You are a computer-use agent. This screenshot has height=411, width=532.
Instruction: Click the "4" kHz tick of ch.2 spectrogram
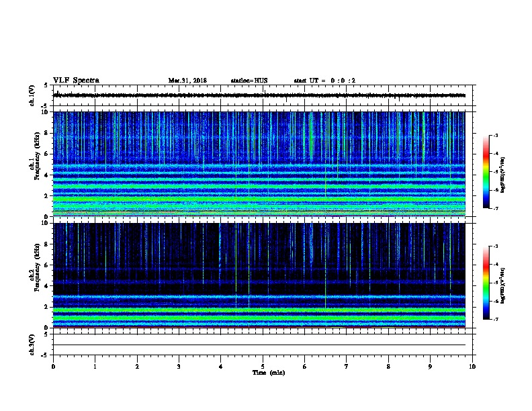47,286
